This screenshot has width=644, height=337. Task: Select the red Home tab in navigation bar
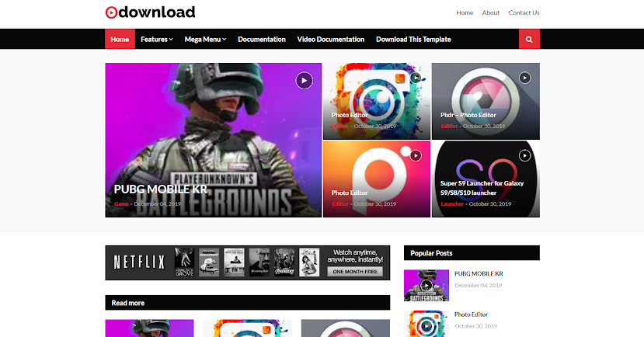(120, 40)
